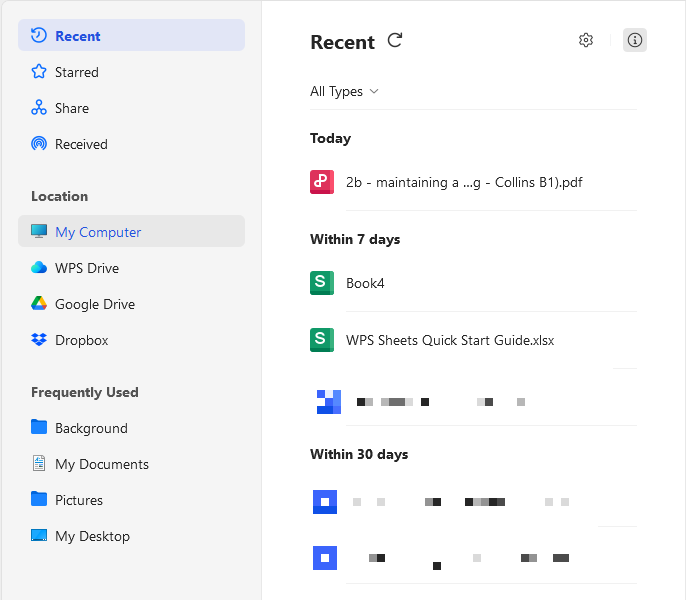
Task: Open the Book4 spreadsheet
Action: pos(365,283)
